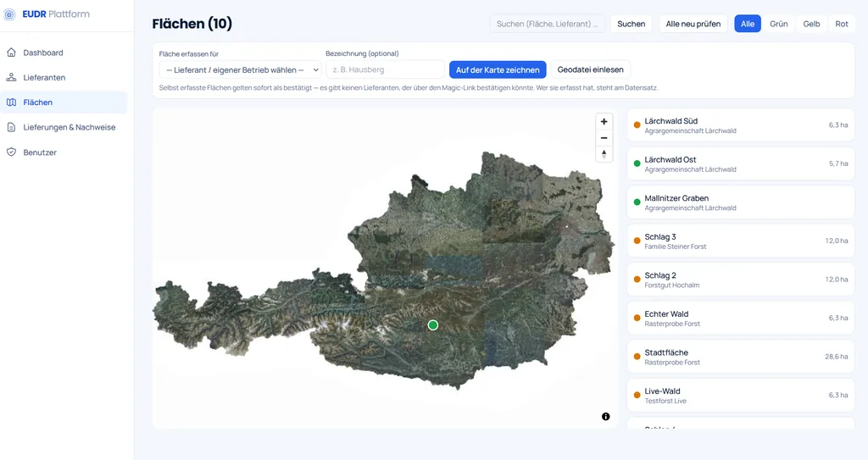Click Familie Steiner Forst supplier text
This screenshot has width=868, height=460.
676,247
